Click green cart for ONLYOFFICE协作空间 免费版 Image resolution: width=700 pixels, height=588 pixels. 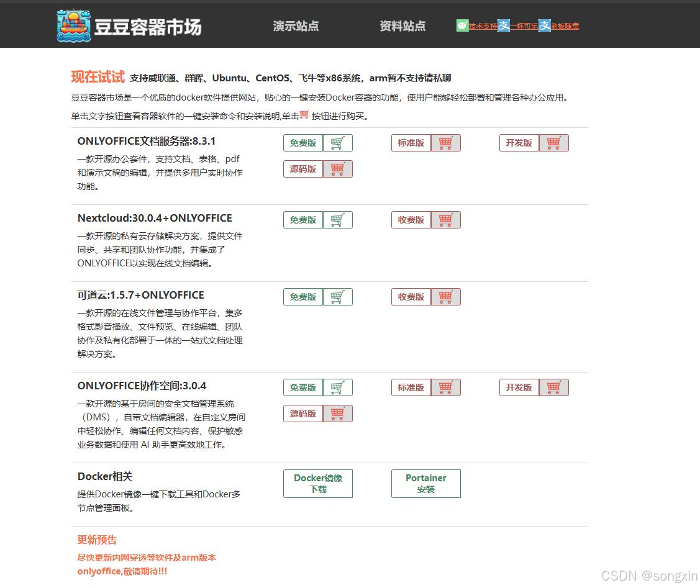[338, 387]
